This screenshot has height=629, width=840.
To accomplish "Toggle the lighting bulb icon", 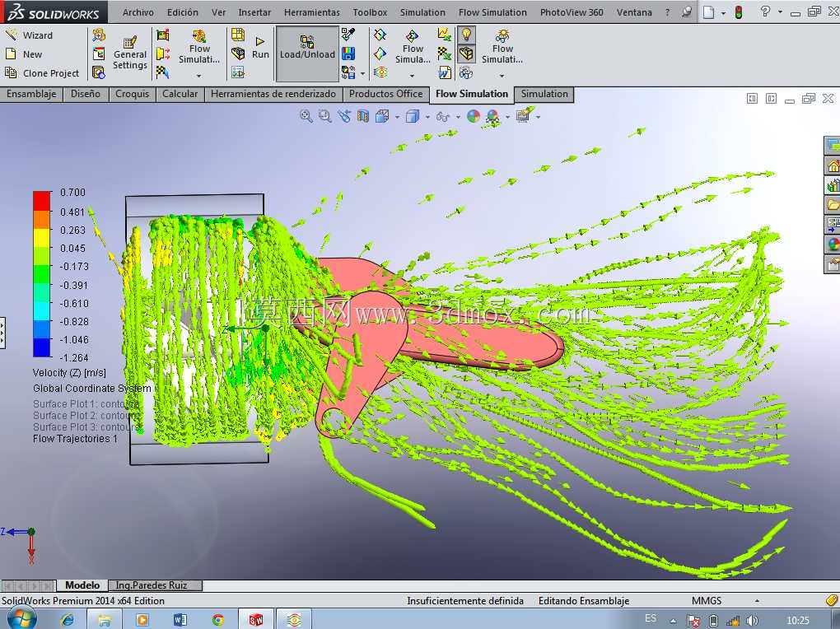I will [467, 35].
